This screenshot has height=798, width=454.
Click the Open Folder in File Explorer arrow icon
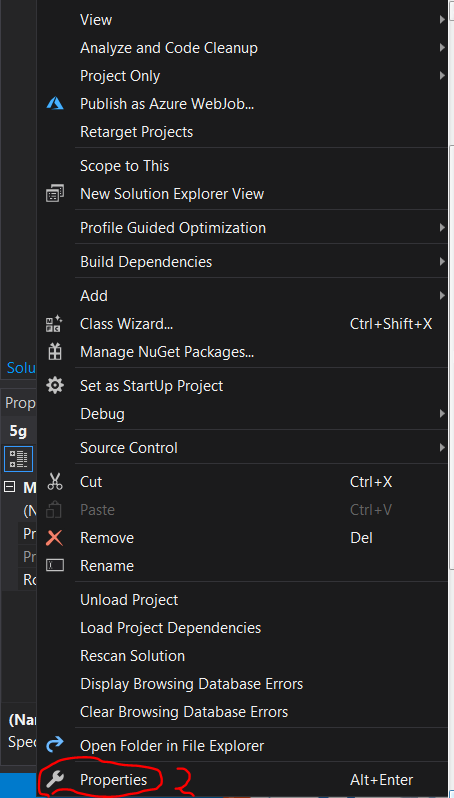point(54,746)
